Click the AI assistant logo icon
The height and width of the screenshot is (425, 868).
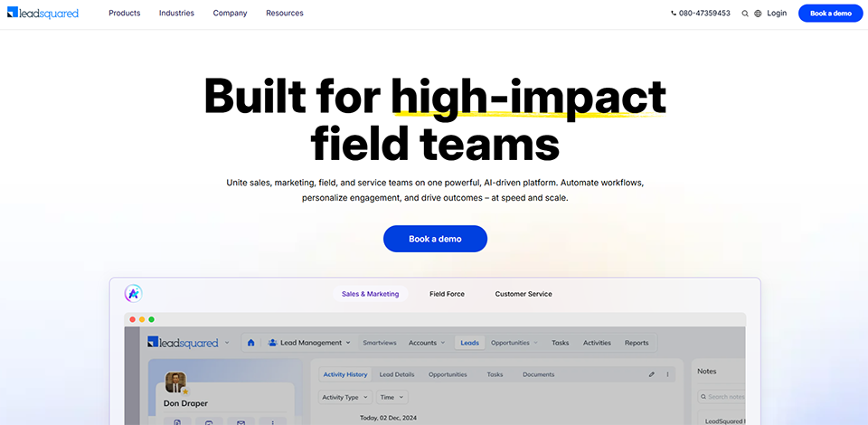point(134,293)
